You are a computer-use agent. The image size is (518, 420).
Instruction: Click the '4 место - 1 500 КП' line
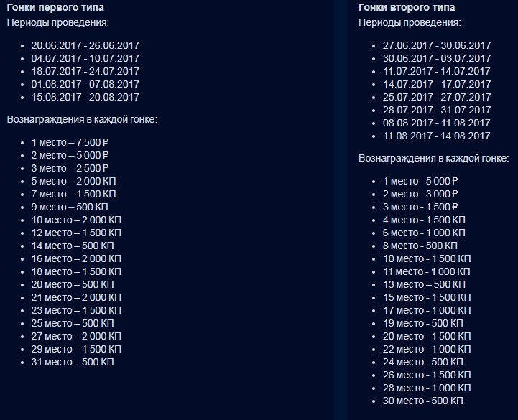(424, 220)
